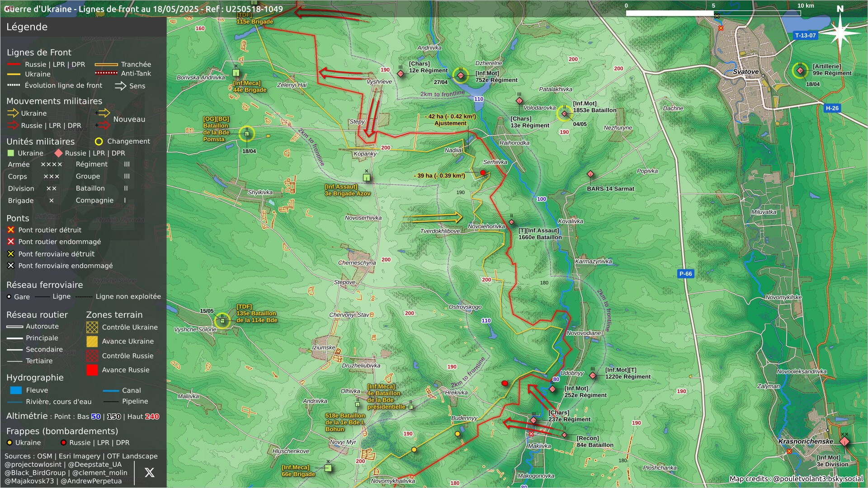Click the 237e Régiment Chars unit marker
The width and height of the screenshot is (868, 488).
[x=533, y=420]
